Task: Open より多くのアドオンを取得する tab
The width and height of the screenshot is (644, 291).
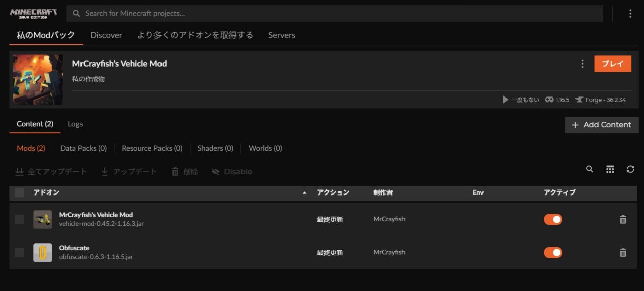Action: (x=195, y=35)
